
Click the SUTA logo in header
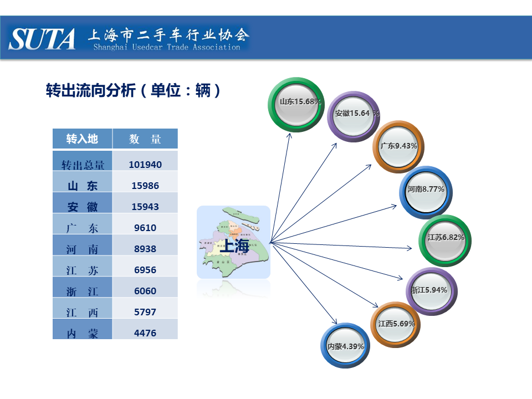pyautogui.click(x=42, y=39)
